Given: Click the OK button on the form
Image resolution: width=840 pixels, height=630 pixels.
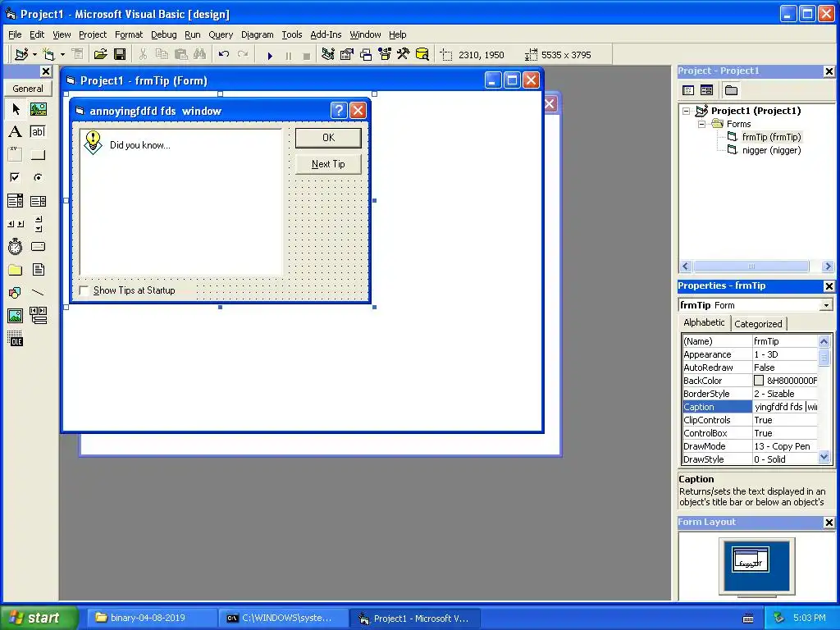Looking at the screenshot, I should 328,138.
